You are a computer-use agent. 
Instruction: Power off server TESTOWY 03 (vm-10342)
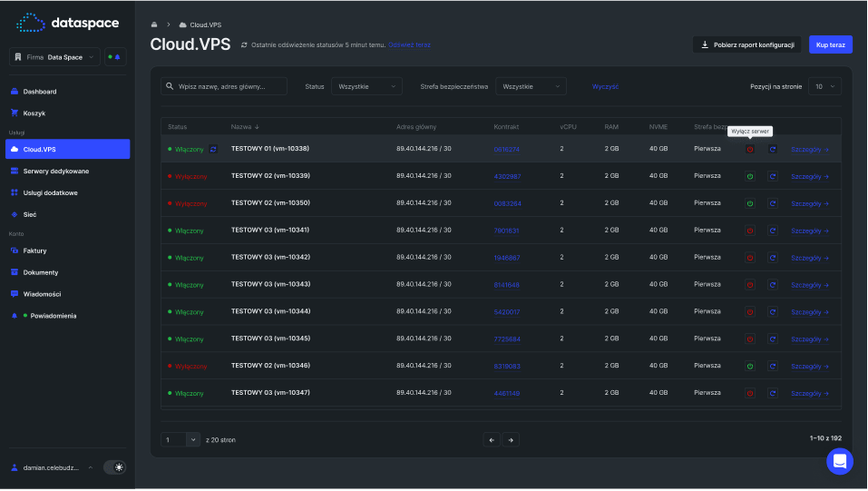point(750,259)
